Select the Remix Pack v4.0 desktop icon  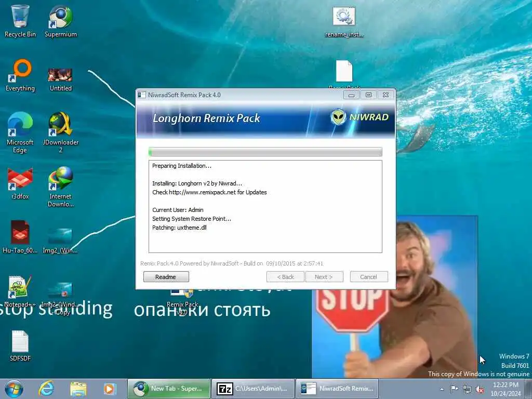tap(182, 302)
